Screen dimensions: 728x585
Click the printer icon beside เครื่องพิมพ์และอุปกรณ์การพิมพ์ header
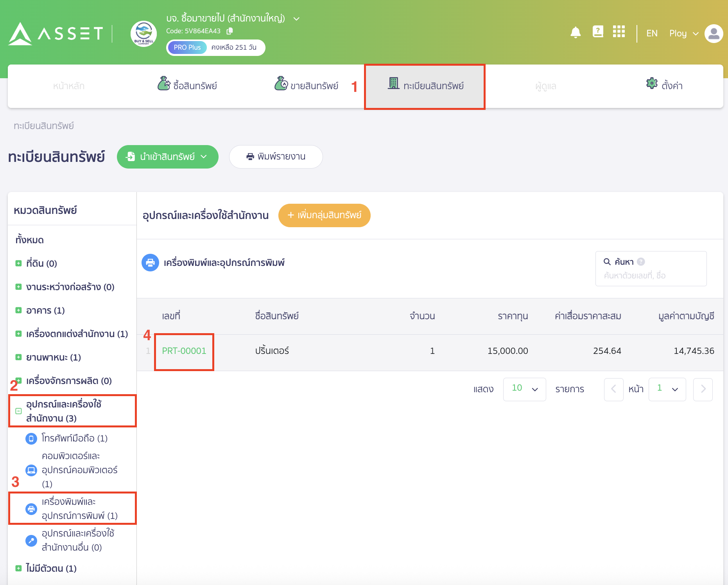(150, 262)
